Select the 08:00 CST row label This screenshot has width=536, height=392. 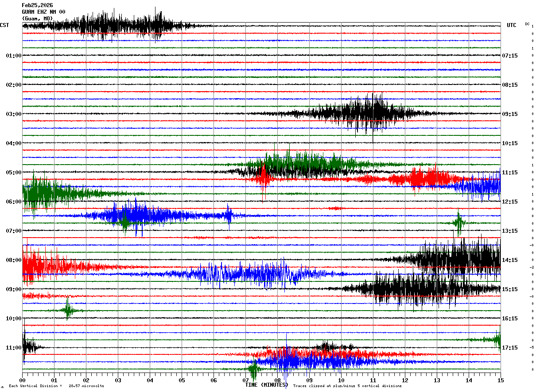pos(14,260)
